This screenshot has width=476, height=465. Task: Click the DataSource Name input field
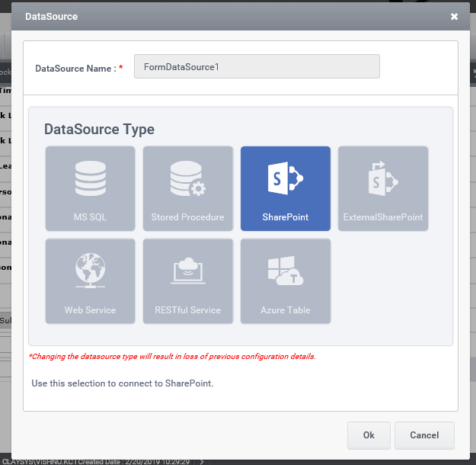[x=257, y=66]
